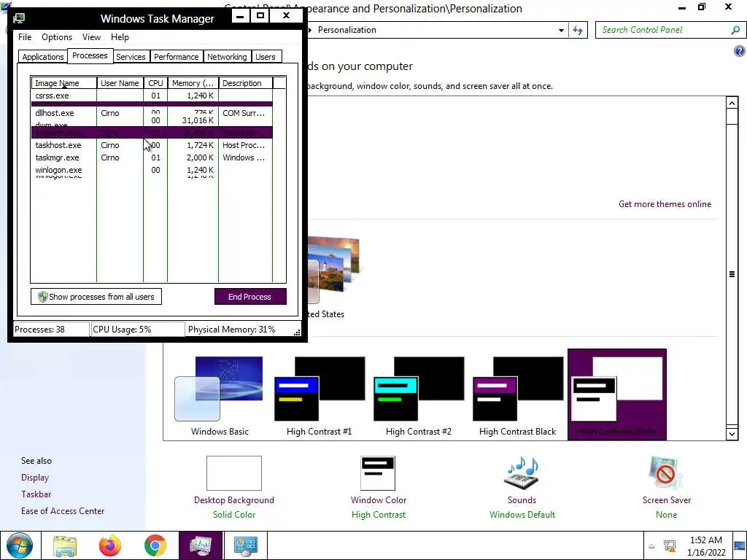This screenshot has height=560, width=747.
Task: Open the Display link under See also
Action: click(35, 478)
